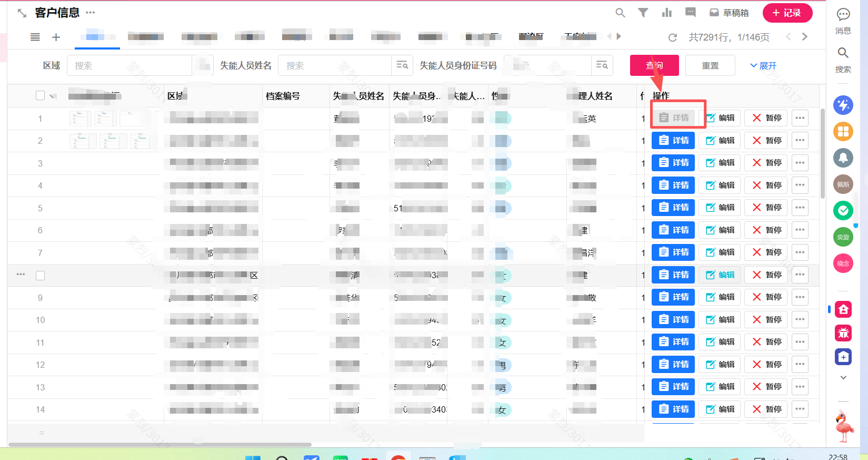Open the picker icon in 失能人员姓名 field
This screenshot has height=460, width=868.
402,65
